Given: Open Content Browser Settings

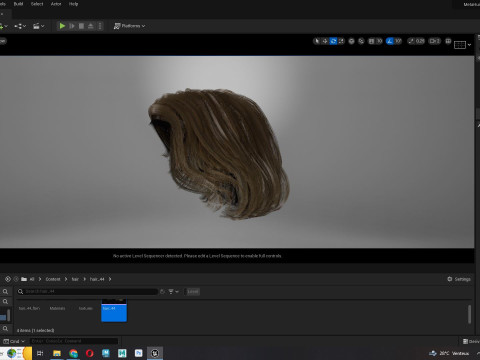Looking at the screenshot, I should (459, 279).
